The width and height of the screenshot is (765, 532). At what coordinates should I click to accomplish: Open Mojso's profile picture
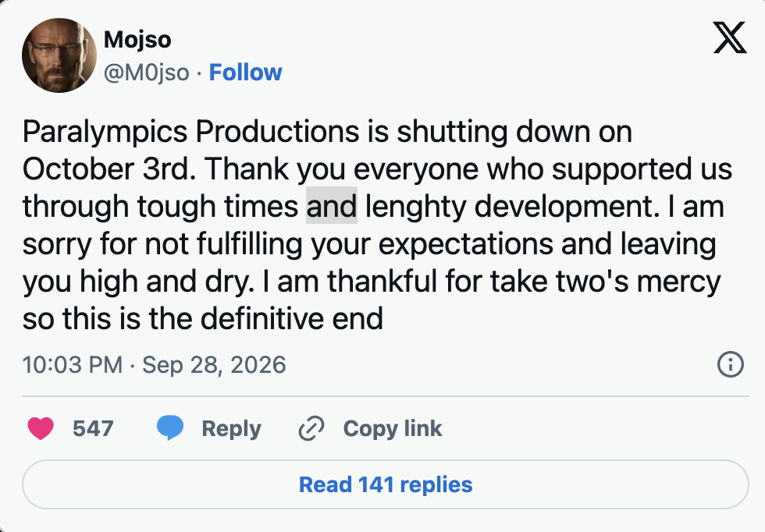pyautogui.click(x=59, y=55)
